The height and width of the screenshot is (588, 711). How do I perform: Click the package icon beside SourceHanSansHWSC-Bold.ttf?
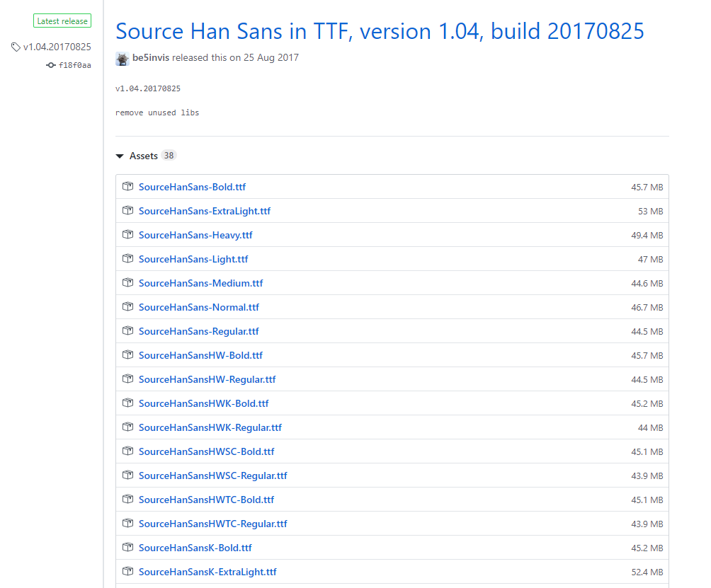coord(128,450)
